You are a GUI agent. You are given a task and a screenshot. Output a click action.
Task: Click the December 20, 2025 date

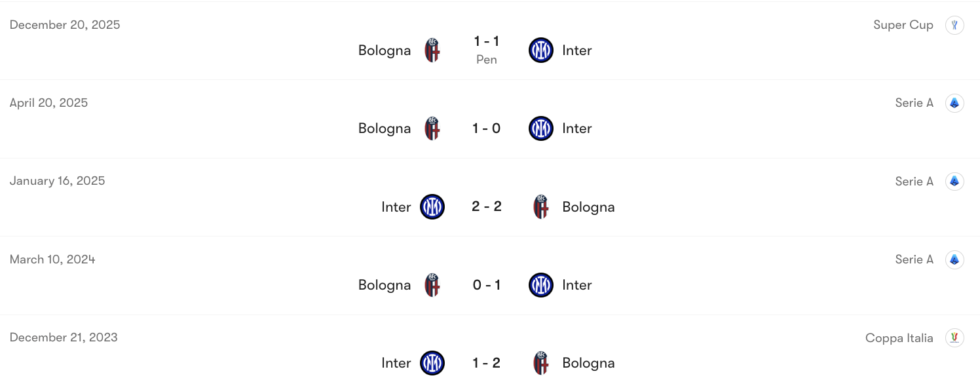pos(65,25)
